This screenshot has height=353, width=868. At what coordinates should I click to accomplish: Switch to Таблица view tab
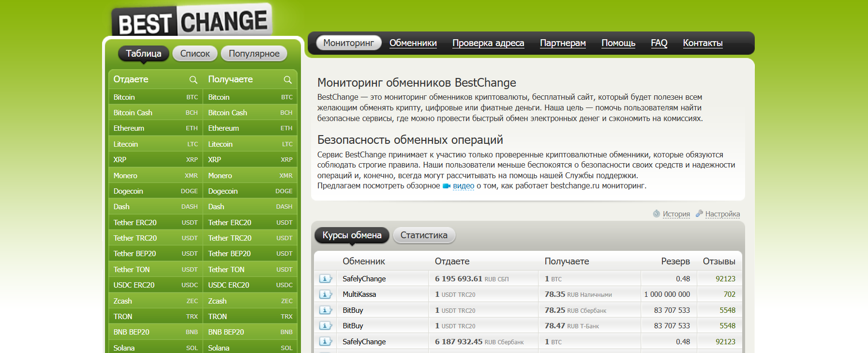coord(144,53)
